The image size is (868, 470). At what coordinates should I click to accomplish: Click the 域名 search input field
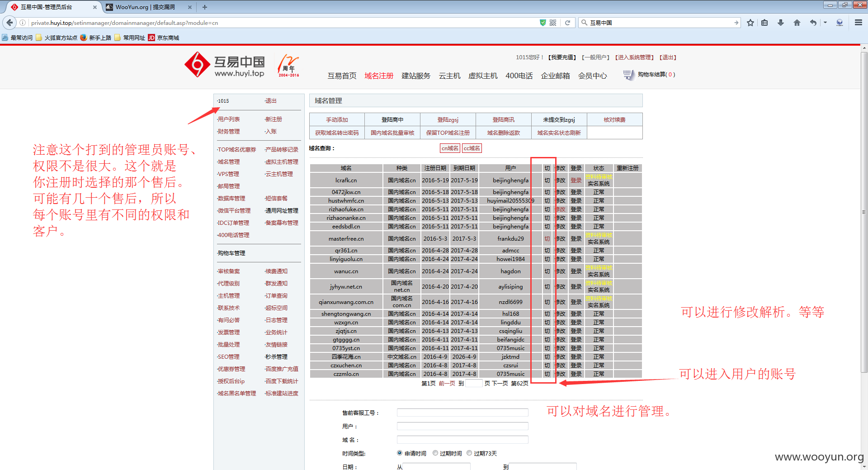click(x=462, y=440)
